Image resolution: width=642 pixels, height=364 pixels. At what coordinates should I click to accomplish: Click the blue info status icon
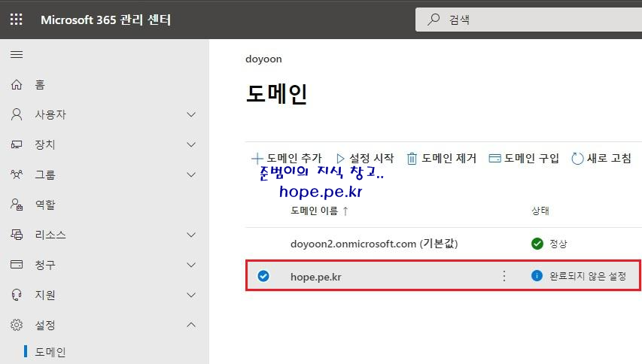point(537,276)
